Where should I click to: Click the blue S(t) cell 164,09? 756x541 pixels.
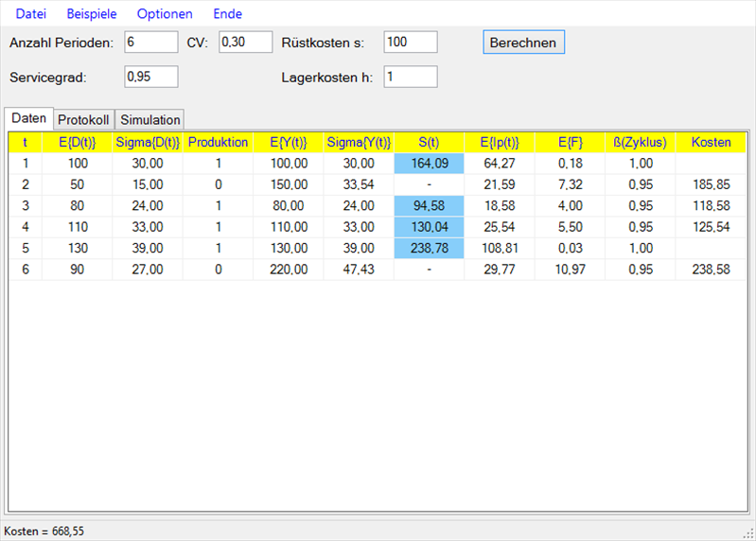click(429, 164)
